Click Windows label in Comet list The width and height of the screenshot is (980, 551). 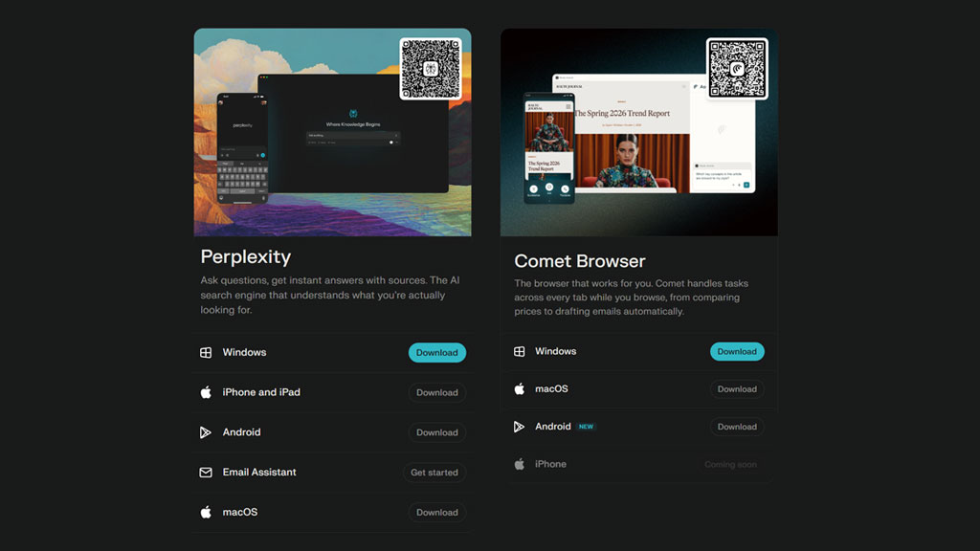[x=556, y=351]
